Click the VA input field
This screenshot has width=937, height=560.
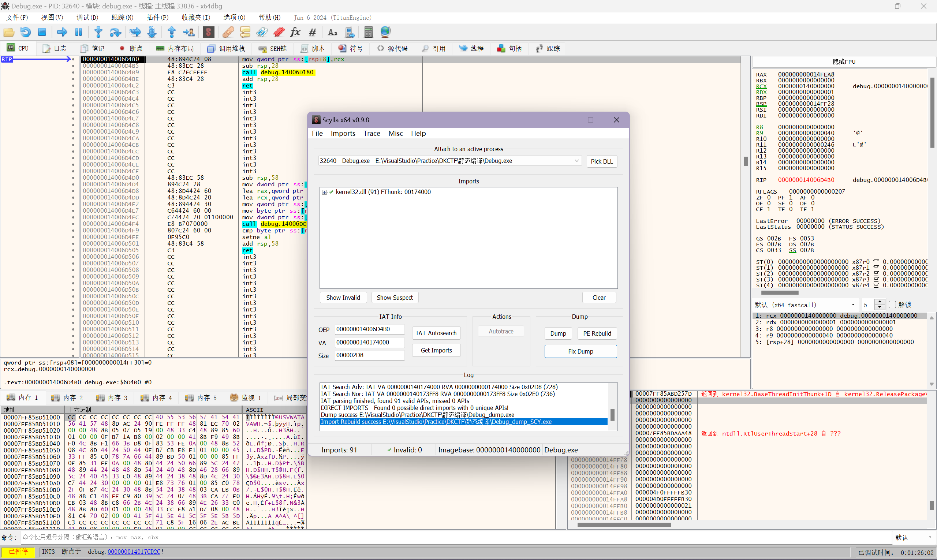370,342
